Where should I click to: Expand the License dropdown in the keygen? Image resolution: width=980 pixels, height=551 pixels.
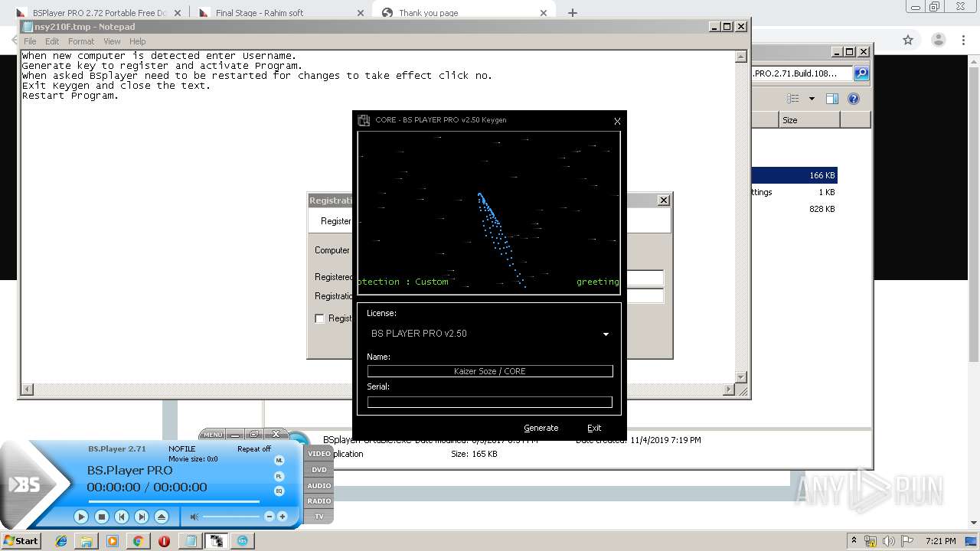coord(606,334)
